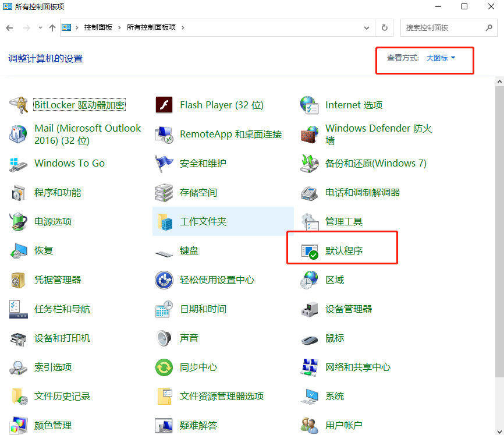Image resolution: width=504 pixels, height=435 pixels.
Task: Click the back navigation arrow
Action: pos(10,28)
